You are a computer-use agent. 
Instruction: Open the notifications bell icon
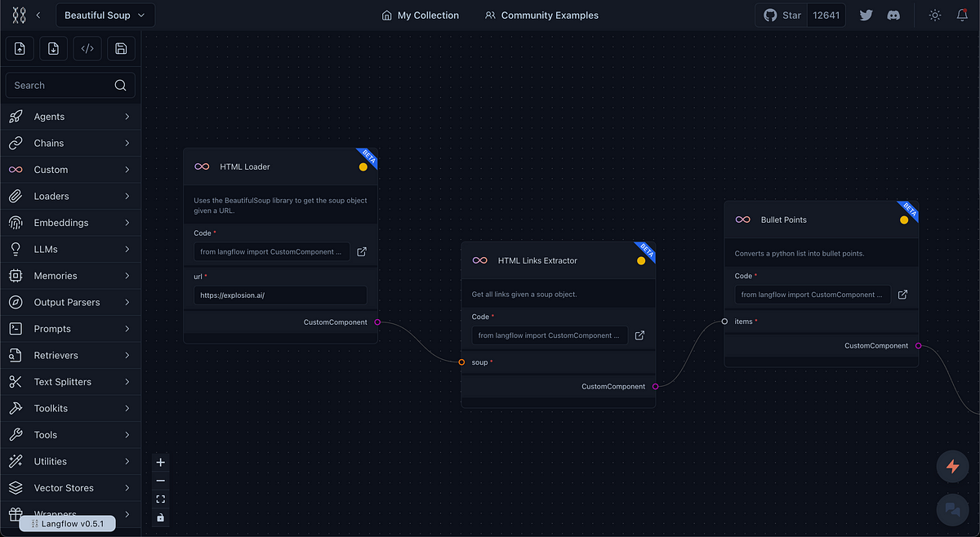point(962,16)
